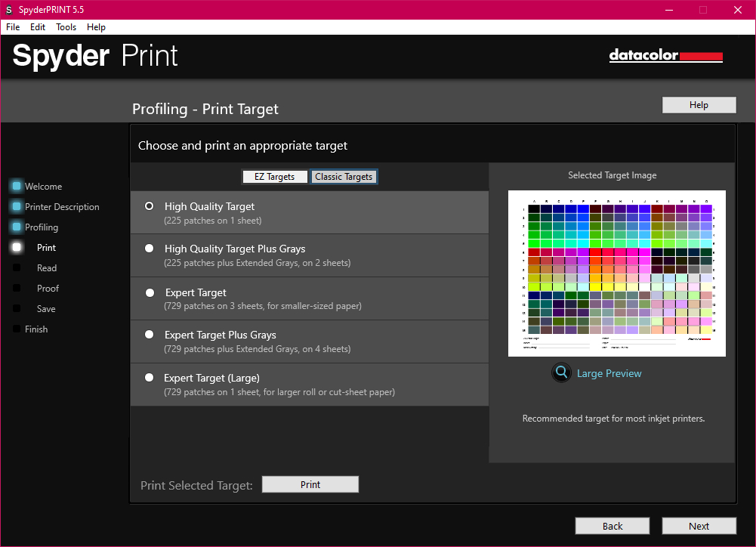Click 'Choose and print an appropriate target' heading
The image size is (756, 547).
[x=242, y=146]
